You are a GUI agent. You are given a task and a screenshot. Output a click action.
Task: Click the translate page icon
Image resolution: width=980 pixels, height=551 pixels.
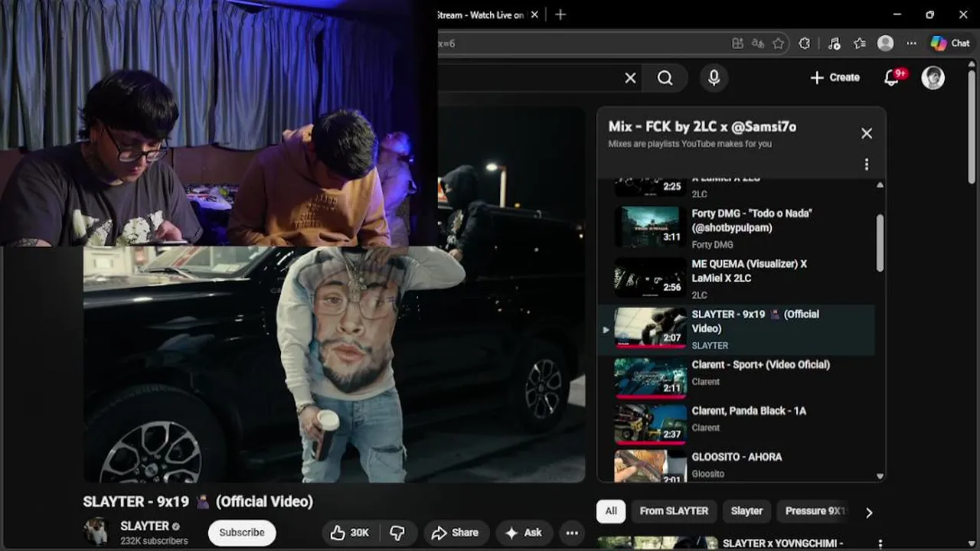(758, 44)
